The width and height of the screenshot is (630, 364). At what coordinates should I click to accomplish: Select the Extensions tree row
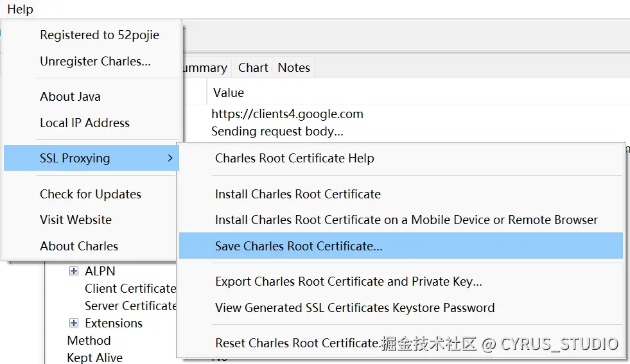(114, 323)
